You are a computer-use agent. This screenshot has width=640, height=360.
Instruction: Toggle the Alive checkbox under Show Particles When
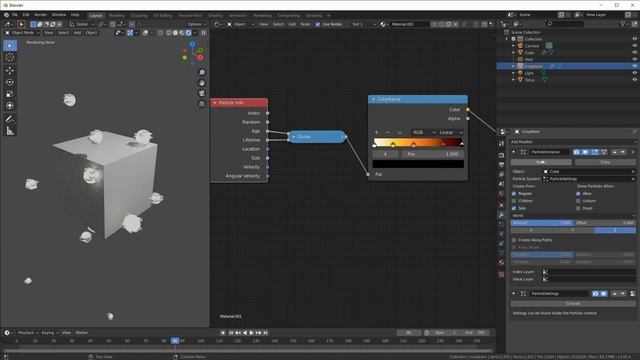tap(578, 193)
